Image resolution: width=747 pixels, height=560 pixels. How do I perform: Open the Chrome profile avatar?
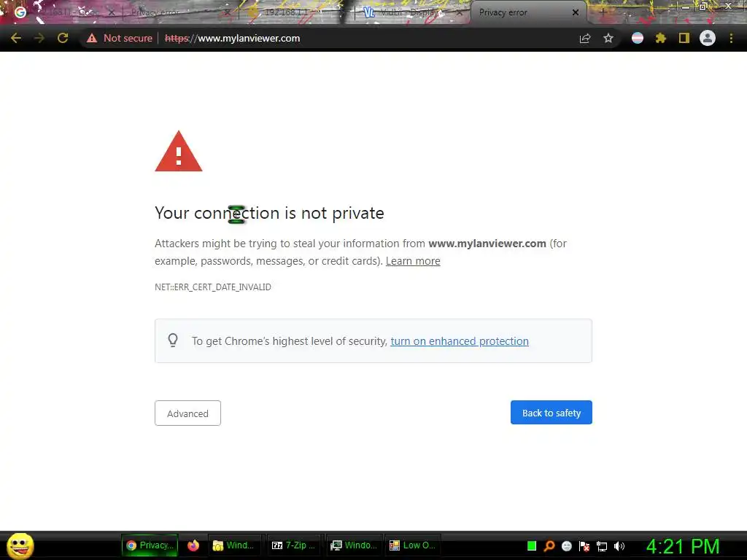pyautogui.click(x=708, y=38)
